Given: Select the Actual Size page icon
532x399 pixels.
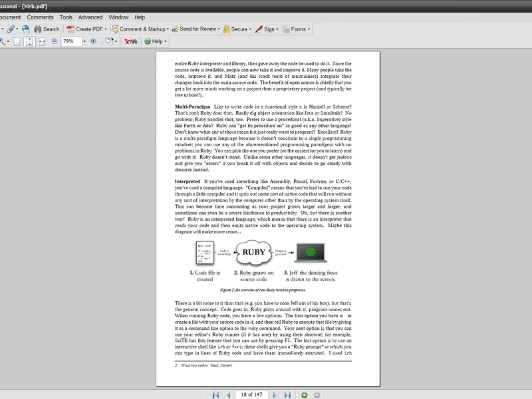Looking at the screenshot, I should [17, 41].
